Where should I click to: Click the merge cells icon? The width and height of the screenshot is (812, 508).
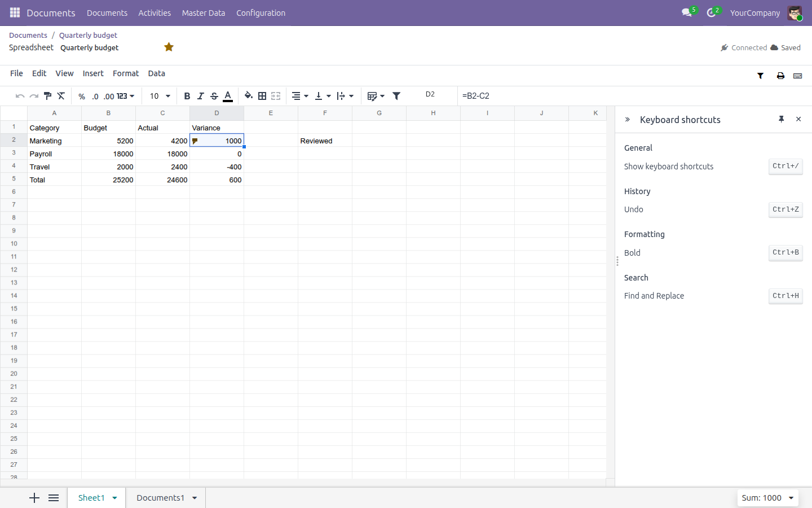[x=276, y=96]
